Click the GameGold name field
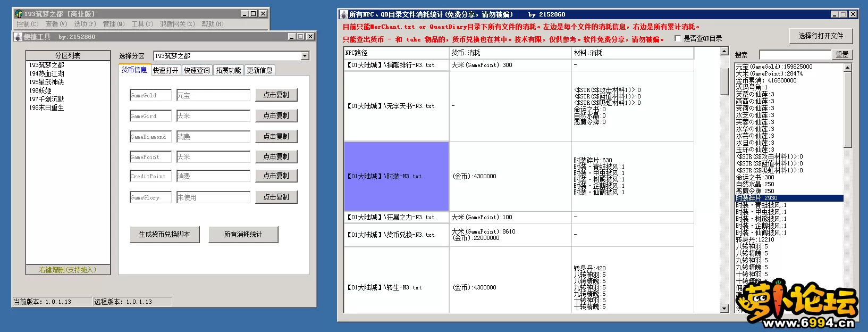Viewport: 868px width, 332px height. (150, 95)
